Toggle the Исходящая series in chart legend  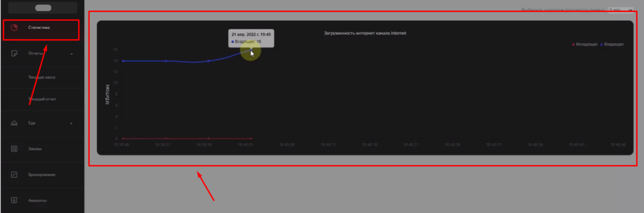click(x=585, y=44)
